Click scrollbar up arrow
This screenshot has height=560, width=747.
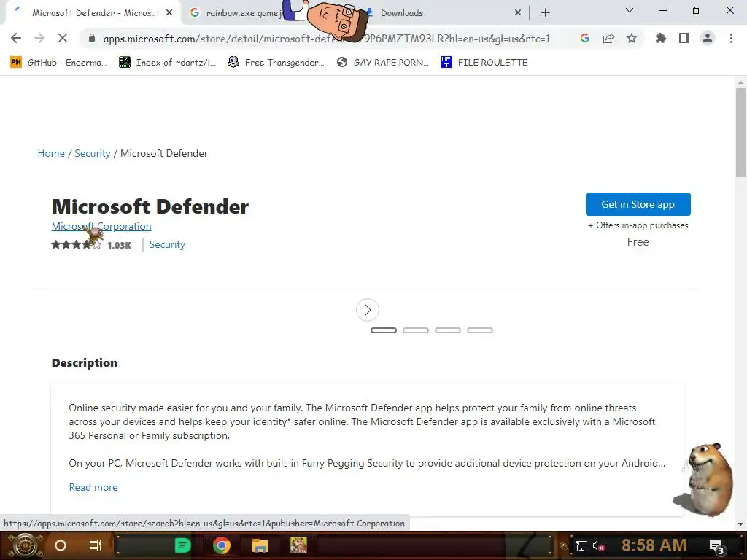(x=740, y=82)
